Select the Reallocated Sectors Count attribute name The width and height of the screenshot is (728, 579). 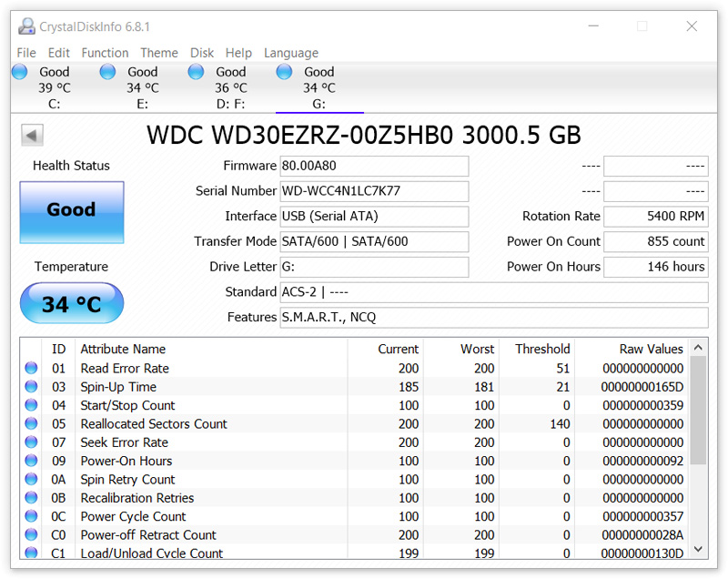point(154,424)
